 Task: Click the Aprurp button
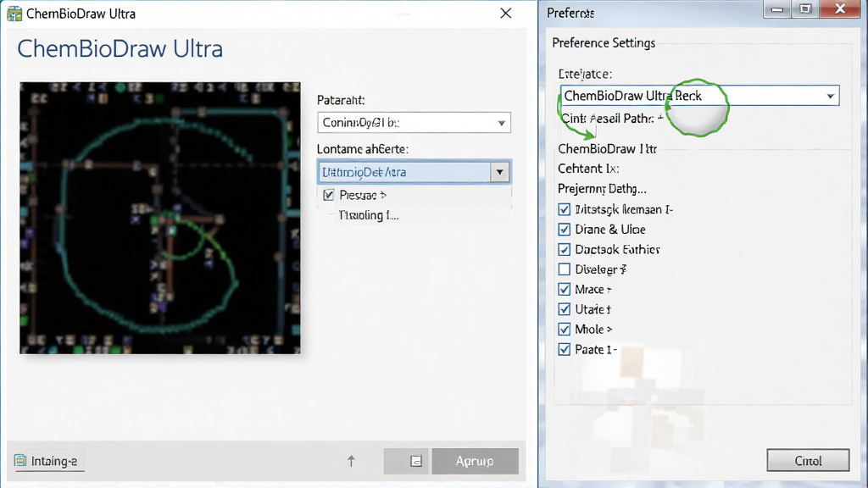475,461
